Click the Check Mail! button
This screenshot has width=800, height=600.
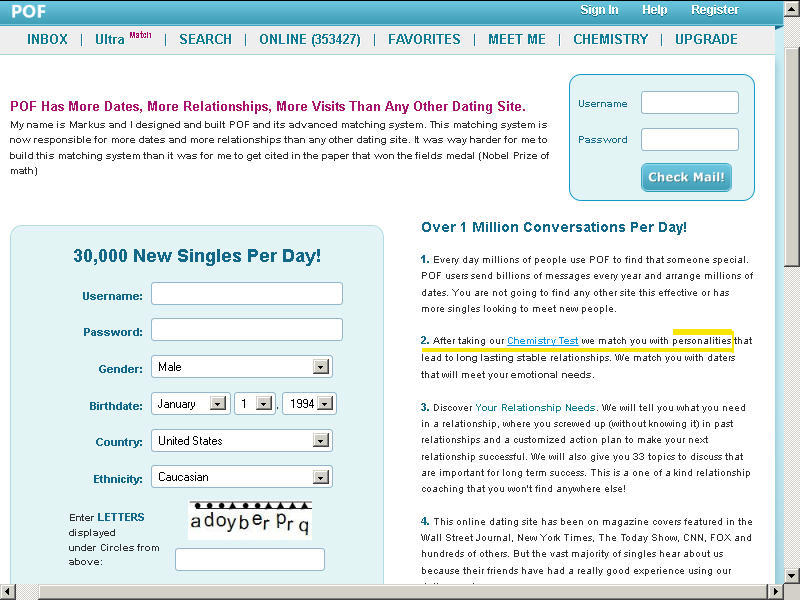click(686, 177)
